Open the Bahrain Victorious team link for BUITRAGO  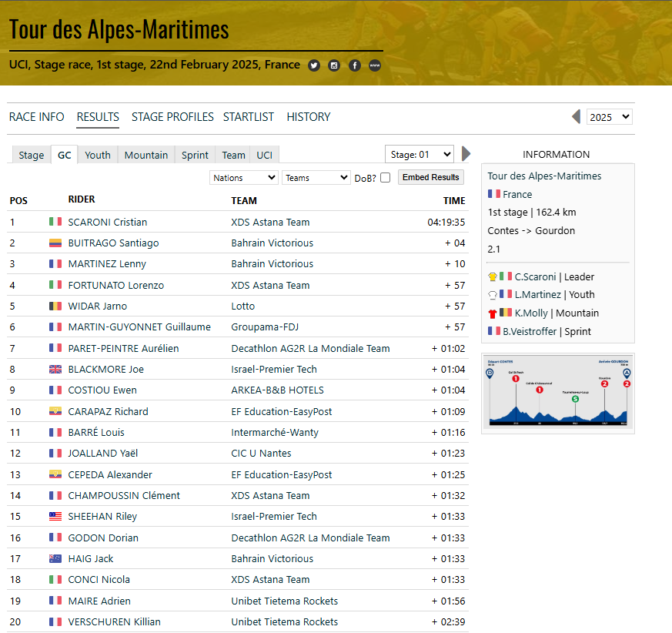[x=272, y=243]
